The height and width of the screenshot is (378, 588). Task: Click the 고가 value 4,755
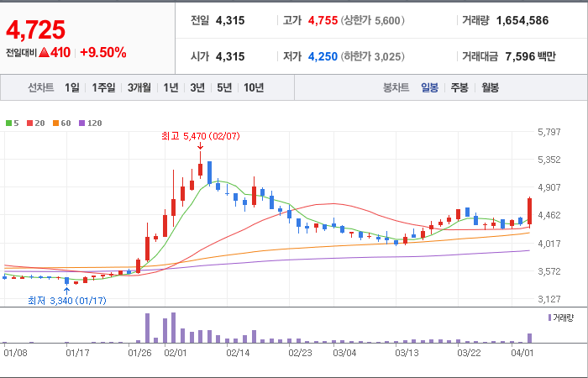pyautogui.click(x=323, y=20)
